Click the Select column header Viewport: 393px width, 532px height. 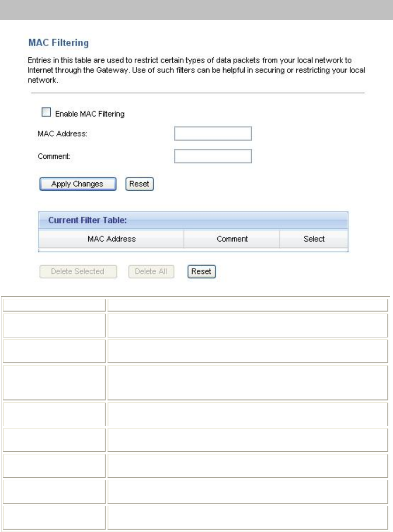[x=314, y=239]
